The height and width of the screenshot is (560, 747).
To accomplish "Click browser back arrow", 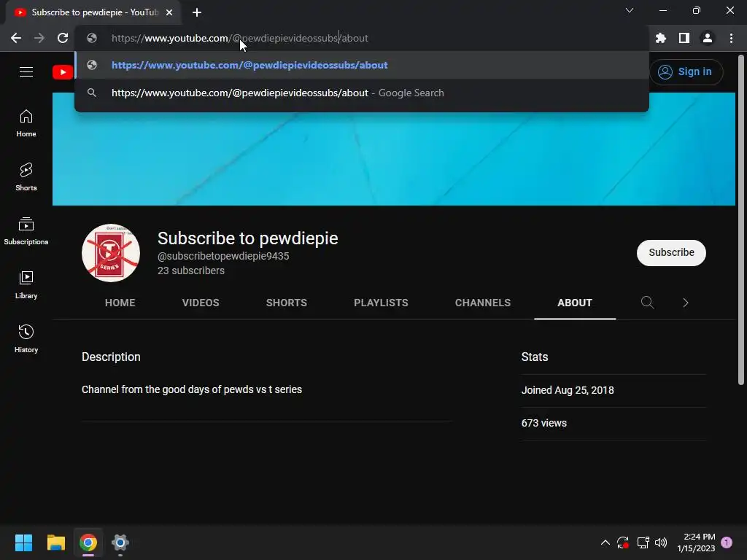I will click(x=16, y=38).
